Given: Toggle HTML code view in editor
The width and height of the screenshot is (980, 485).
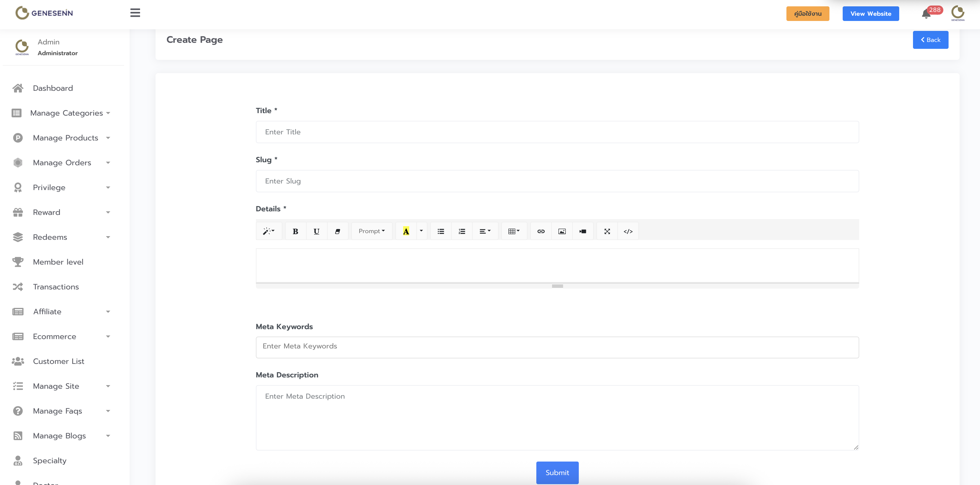Looking at the screenshot, I should coord(628,231).
